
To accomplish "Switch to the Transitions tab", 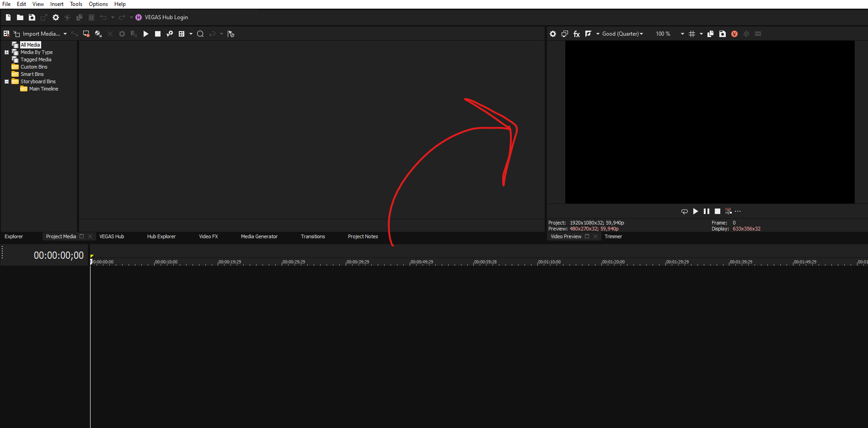I will (313, 236).
